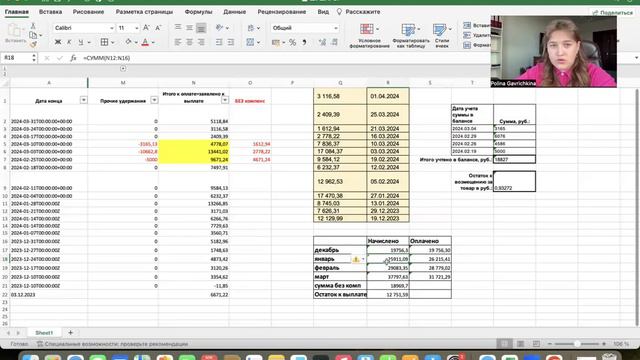Expand hidden columns with plus outline button

point(123,69)
